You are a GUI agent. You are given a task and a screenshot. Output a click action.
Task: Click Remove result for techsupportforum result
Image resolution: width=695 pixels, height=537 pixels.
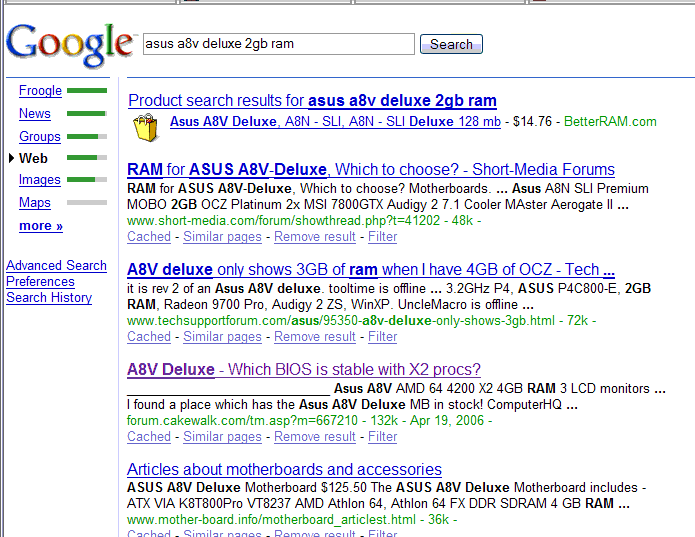pyautogui.click(x=315, y=337)
